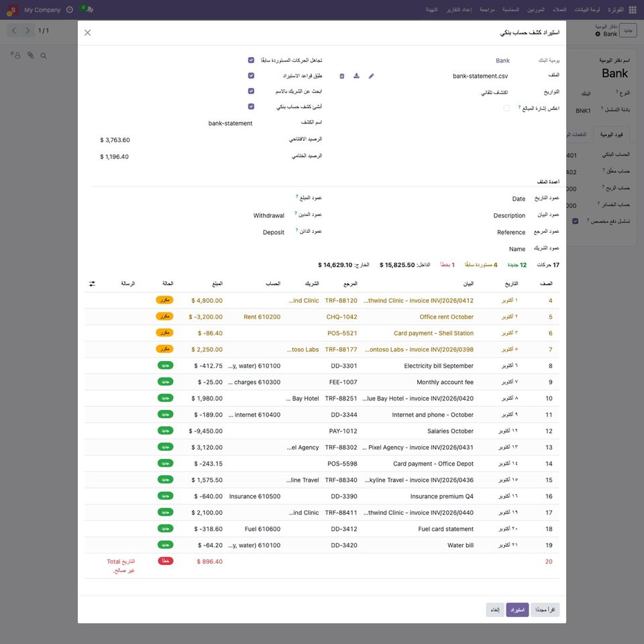Open the activities clock icon in navbar

pos(70,9)
